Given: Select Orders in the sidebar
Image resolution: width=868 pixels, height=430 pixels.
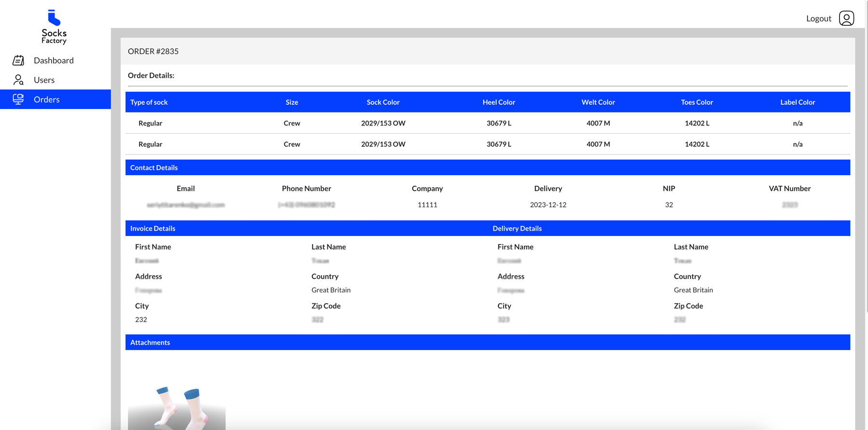Looking at the screenshot, I should [47, 99].
